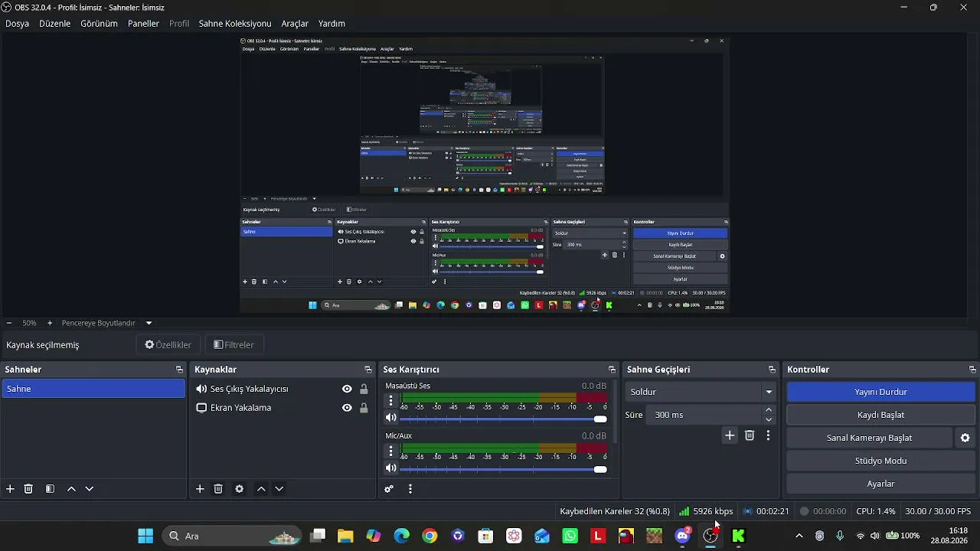Open Dosya menu
Screen dimensions: 980x551
[17, 24]
